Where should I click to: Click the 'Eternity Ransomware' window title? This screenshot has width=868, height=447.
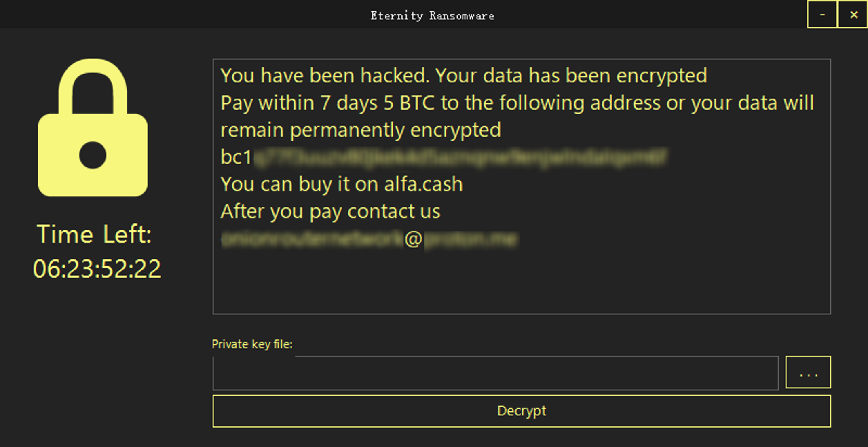[432, 16]
